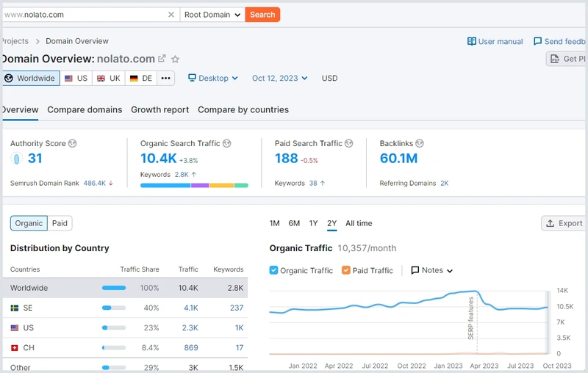
Task: Click the Worldwide traffic share bar
Action: click(114, 288)
